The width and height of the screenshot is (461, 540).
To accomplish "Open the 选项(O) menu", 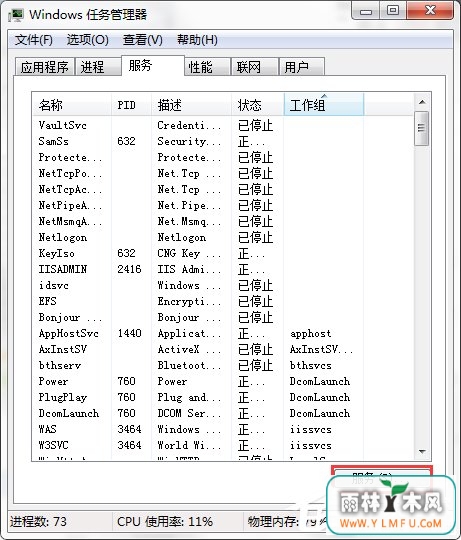I will click(87, 40).
